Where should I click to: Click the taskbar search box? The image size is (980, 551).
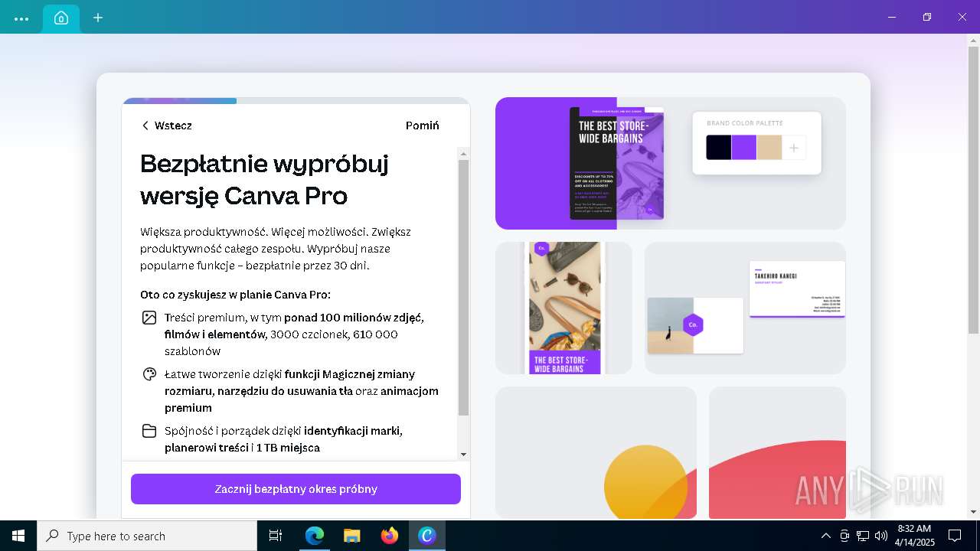click(x=147, y=536)
